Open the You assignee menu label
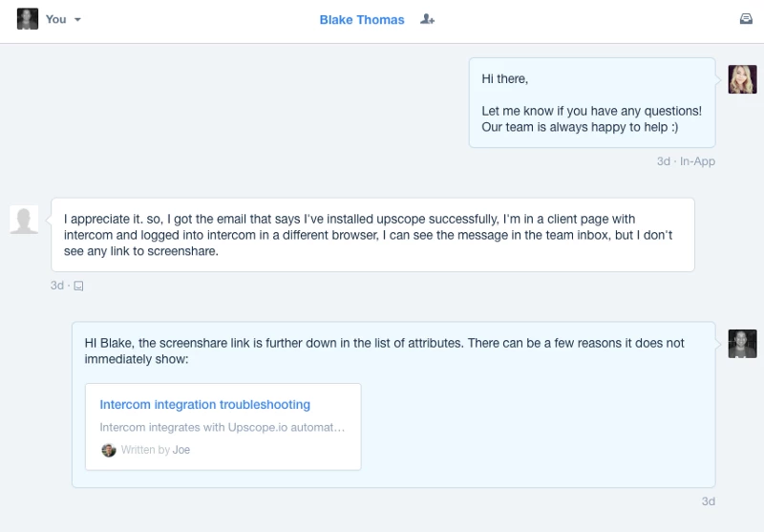 (x=55, y=19)
